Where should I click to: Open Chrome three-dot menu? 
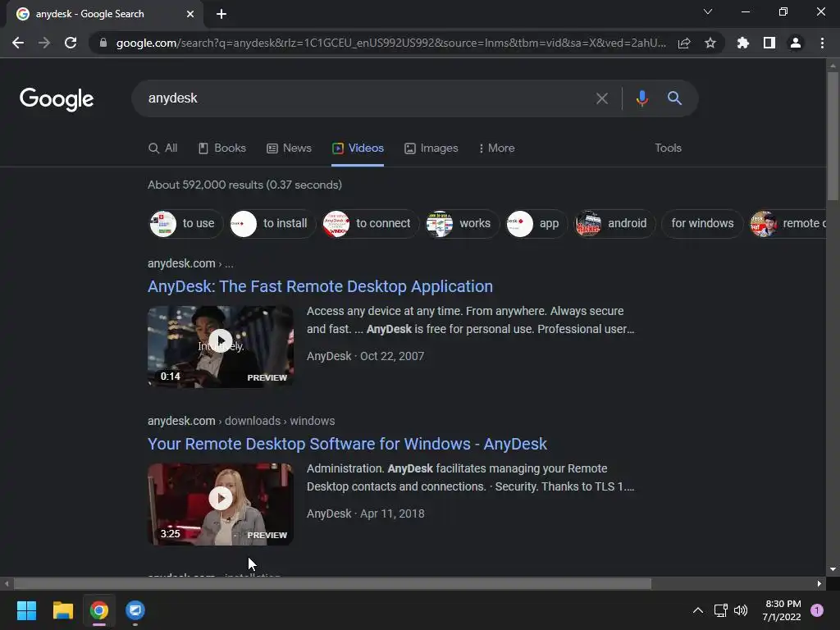click(822, 43)
